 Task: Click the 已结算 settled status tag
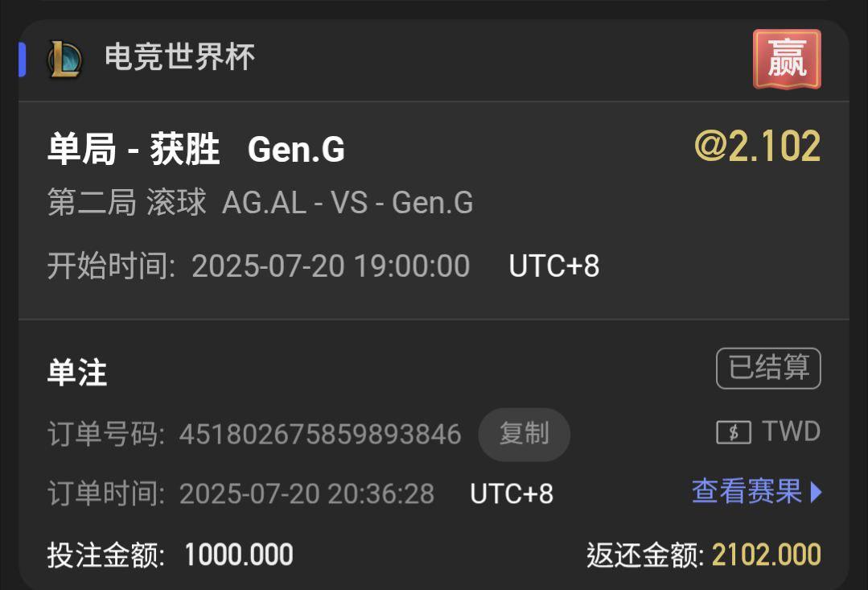click(768, 368)
